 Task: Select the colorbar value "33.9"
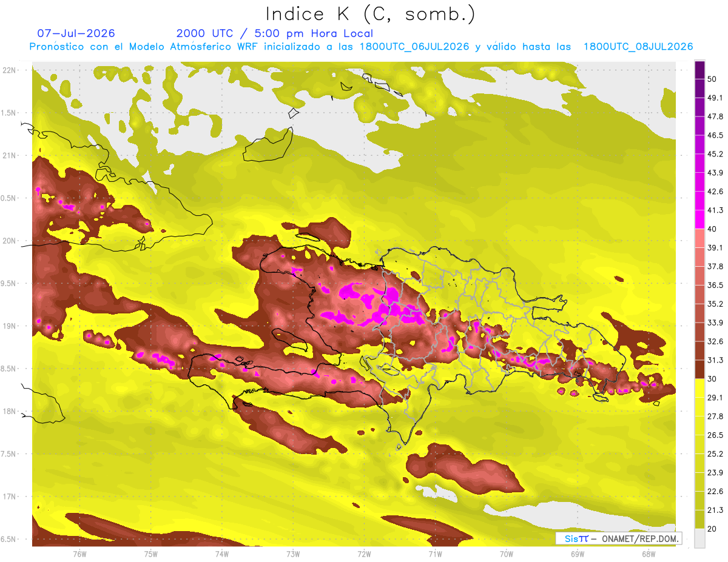[x=715, y=323]
